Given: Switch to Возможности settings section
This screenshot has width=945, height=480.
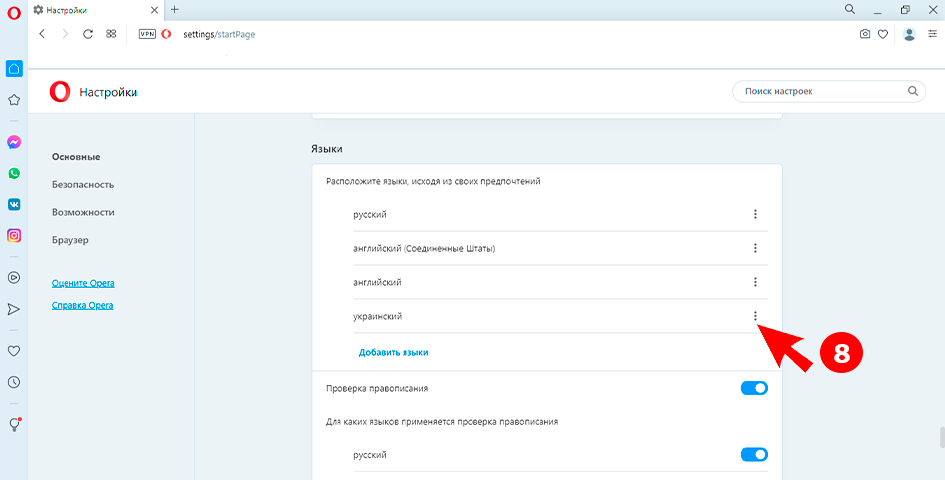Looking at the screenshot, I should [83, 213].
